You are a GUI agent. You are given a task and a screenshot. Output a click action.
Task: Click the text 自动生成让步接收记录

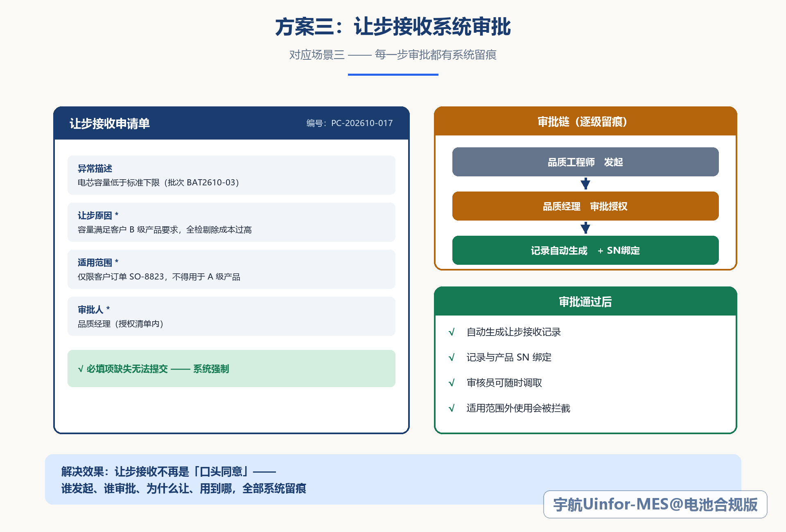pos(514,332)
